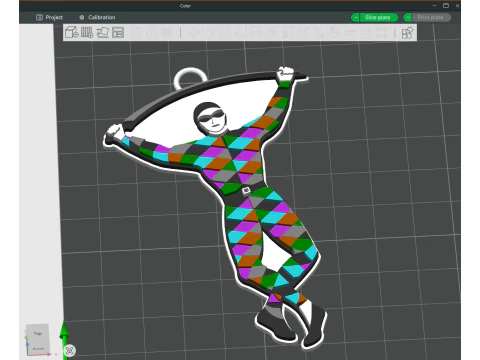Open the Project tab
480x360 pixels.
49,17
